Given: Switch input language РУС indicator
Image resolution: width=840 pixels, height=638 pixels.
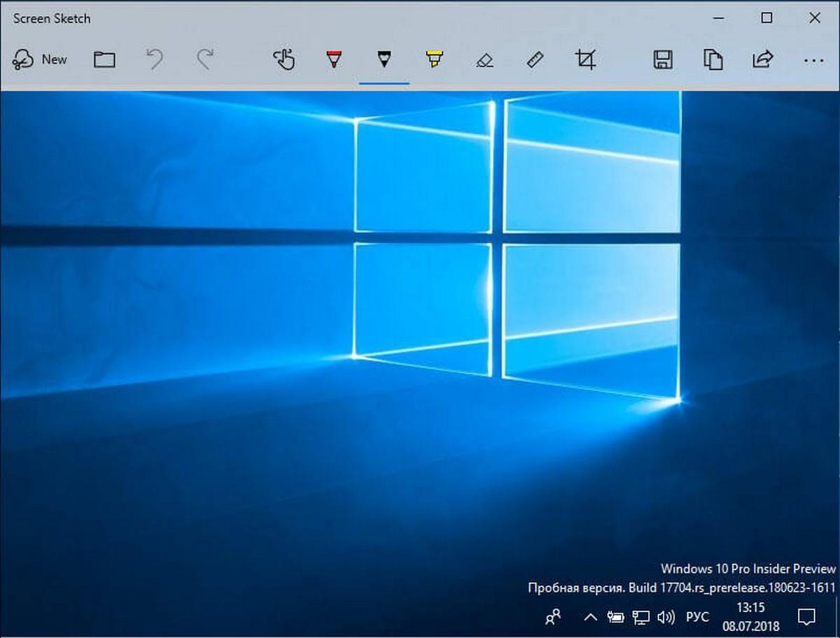Looking at the screenshot, I should point(696,617).
